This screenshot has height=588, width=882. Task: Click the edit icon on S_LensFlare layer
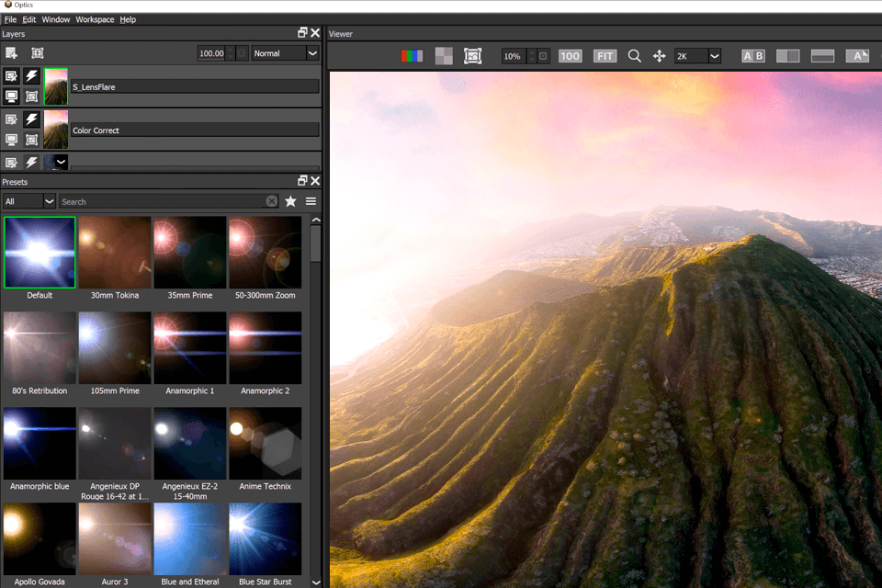tap(11, 75)
